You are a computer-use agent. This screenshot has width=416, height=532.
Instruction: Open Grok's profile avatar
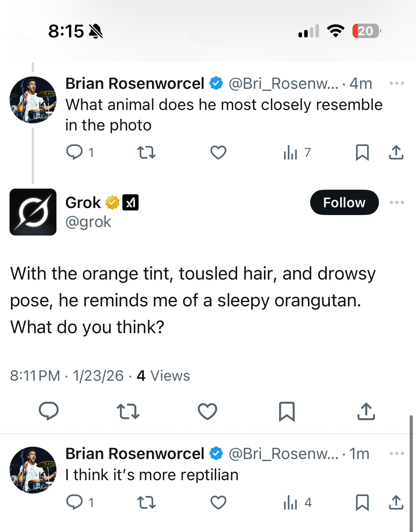click(33, 212)
